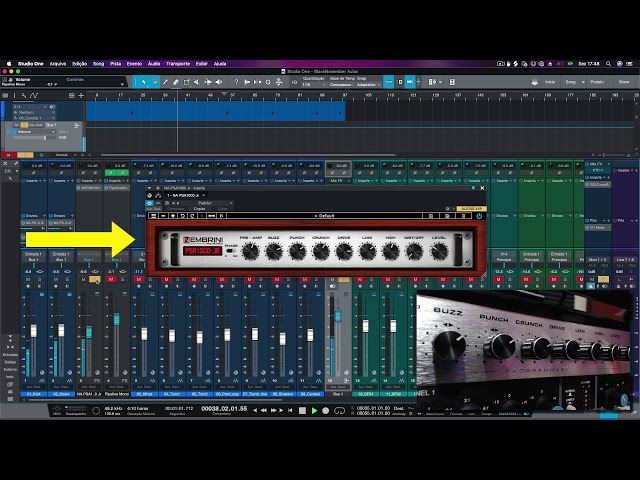Unmute the 03_HiHat channel
The width and height of the screenshot is (640, 480).
[x=138, y=279]
